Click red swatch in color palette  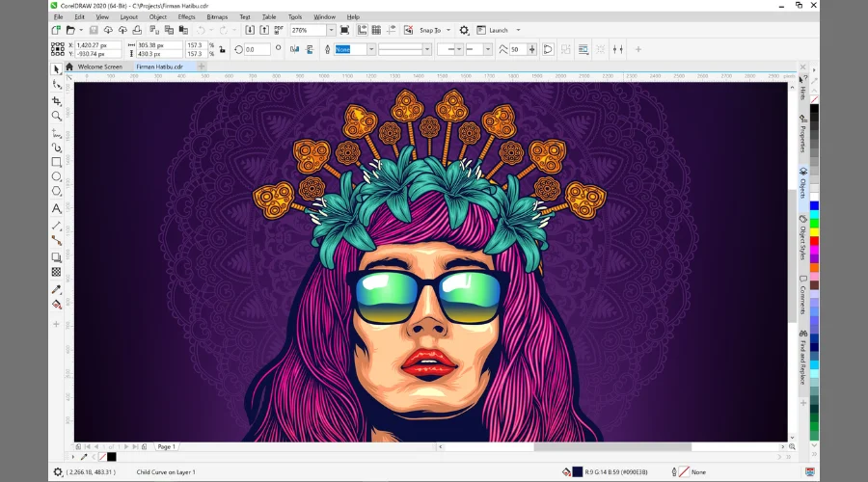[x=814, y=241]
